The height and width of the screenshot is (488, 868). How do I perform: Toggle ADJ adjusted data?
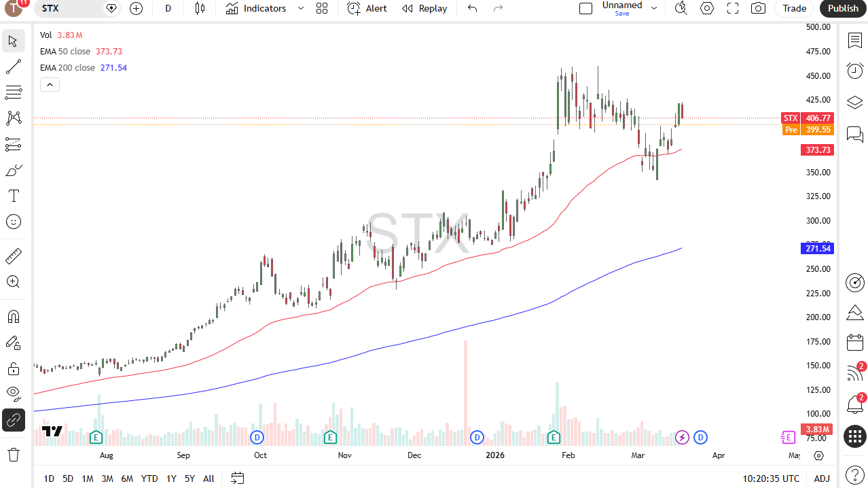tap(822, 478)
